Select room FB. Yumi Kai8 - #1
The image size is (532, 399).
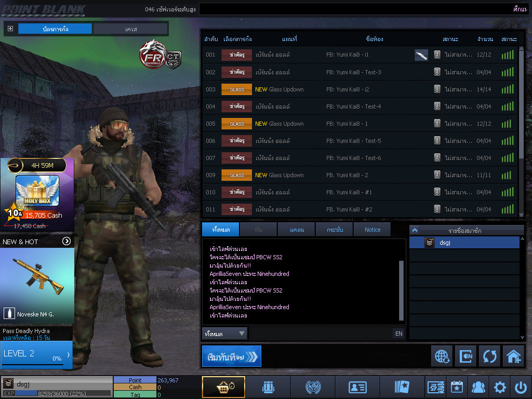click(360, 192)
